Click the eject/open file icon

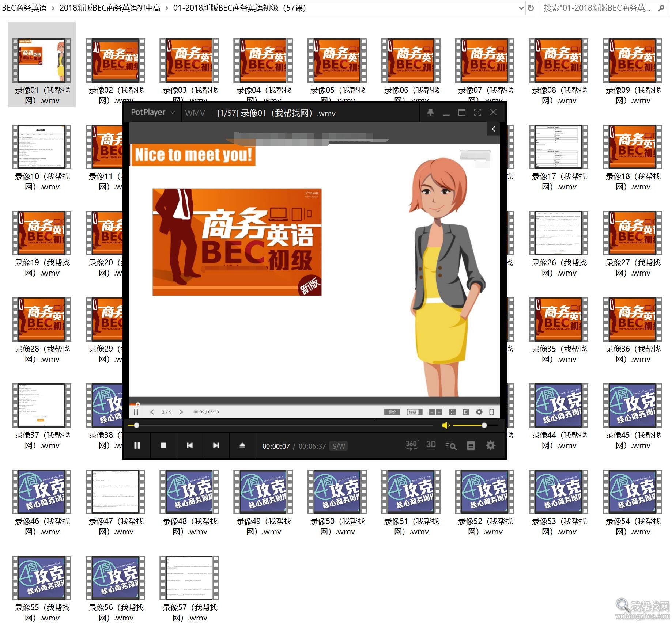(x=242, y=445)
